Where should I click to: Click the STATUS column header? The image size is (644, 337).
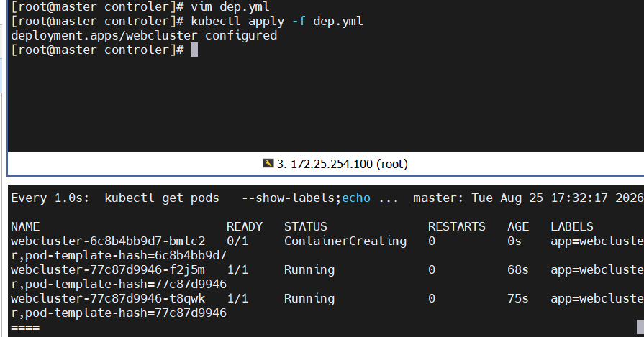(306, 227)
